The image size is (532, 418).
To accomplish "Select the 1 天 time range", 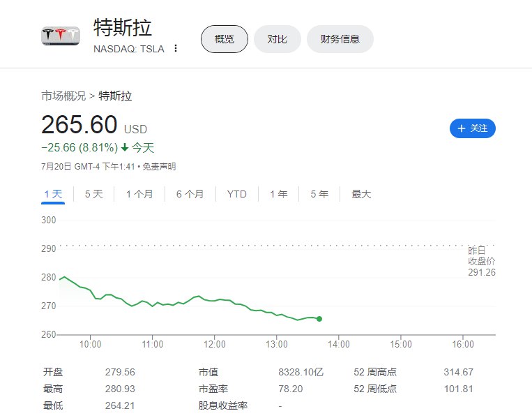I will tap(53, 194).
